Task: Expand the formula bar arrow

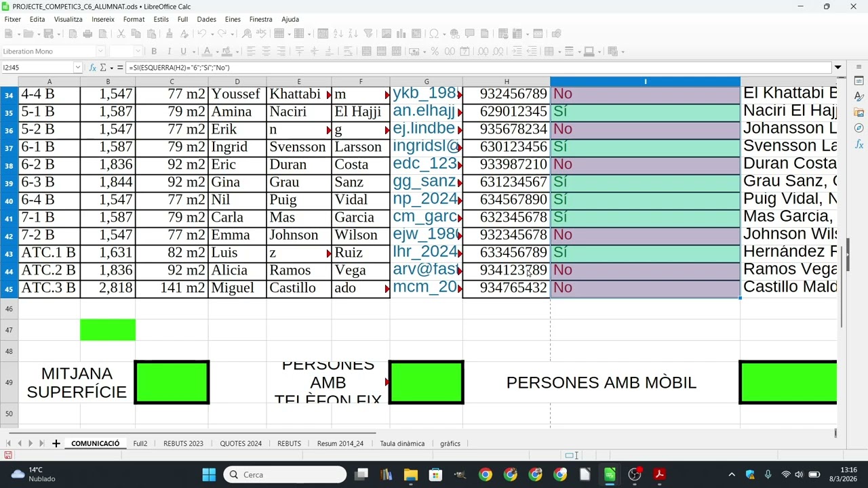Action: (x=838, y=67)
